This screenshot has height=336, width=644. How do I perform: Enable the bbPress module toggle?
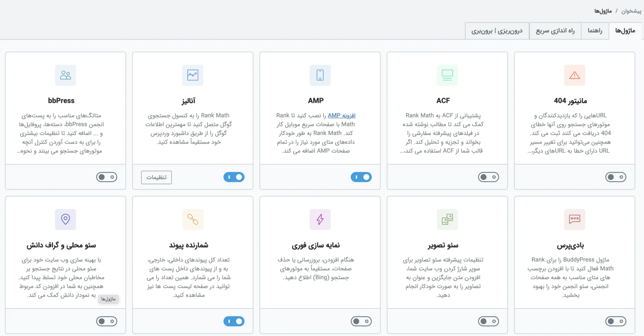click(107, 177)
